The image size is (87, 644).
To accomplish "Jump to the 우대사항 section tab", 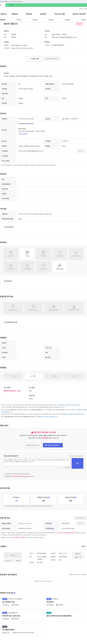I will point(35,20).
